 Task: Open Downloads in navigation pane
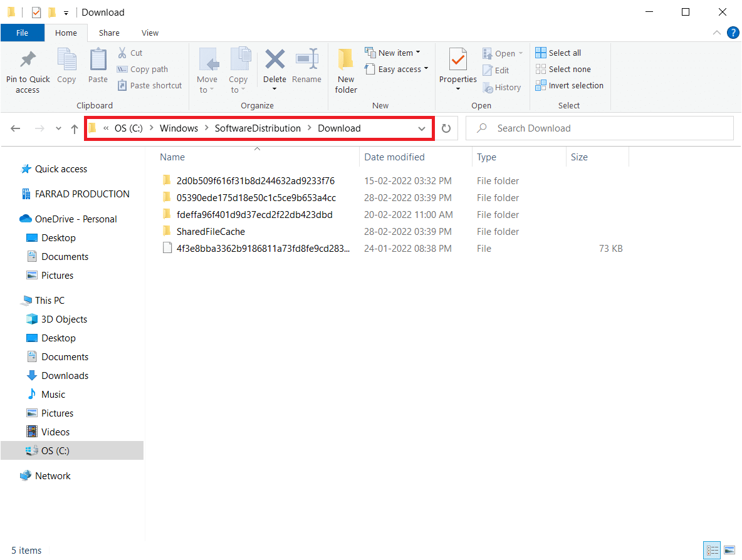(x=65, y=376)
